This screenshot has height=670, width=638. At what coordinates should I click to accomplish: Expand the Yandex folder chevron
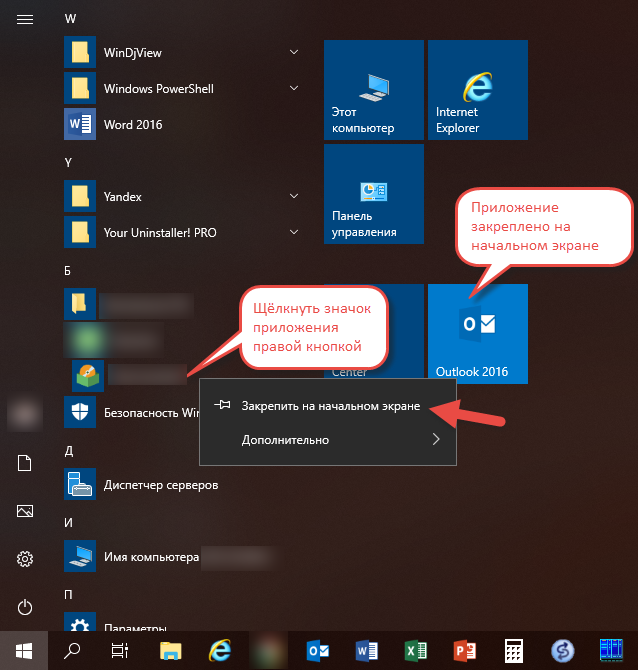coord(294,196)
